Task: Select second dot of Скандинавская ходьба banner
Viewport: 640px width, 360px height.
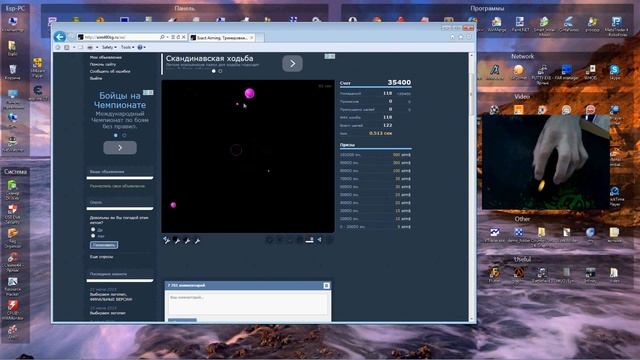Action: click(220, 71)
